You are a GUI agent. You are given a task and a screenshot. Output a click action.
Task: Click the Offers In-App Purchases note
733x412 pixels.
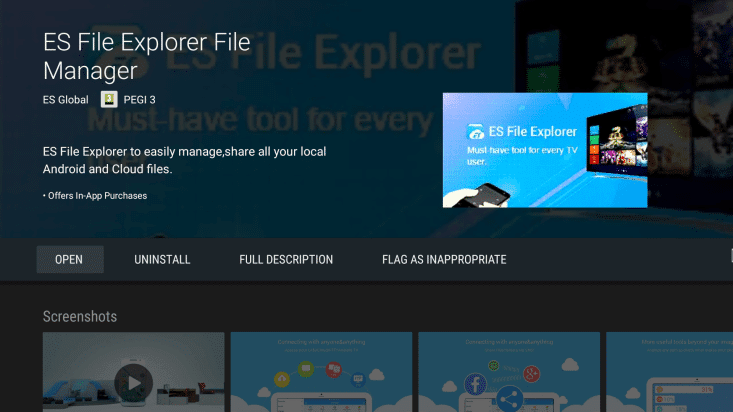click(95, 196)
